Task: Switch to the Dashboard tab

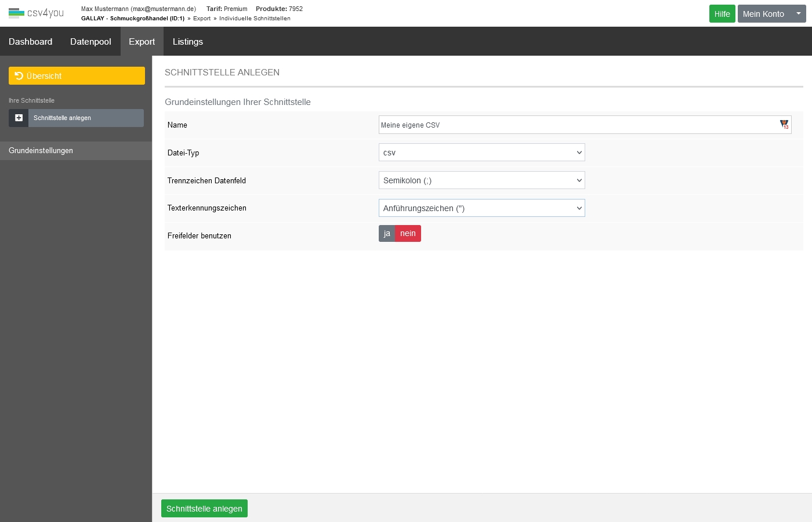Action: (30, 42)
